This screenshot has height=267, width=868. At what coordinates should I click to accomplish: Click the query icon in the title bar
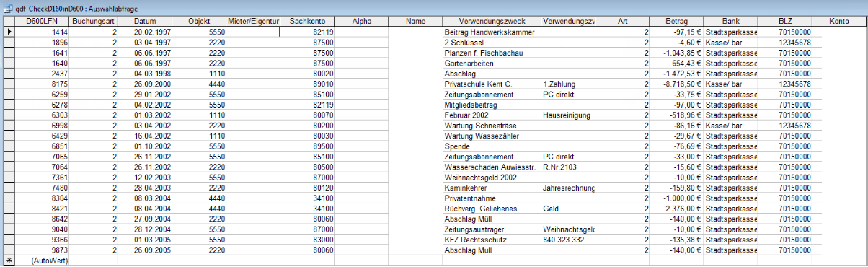coord(8,9)
